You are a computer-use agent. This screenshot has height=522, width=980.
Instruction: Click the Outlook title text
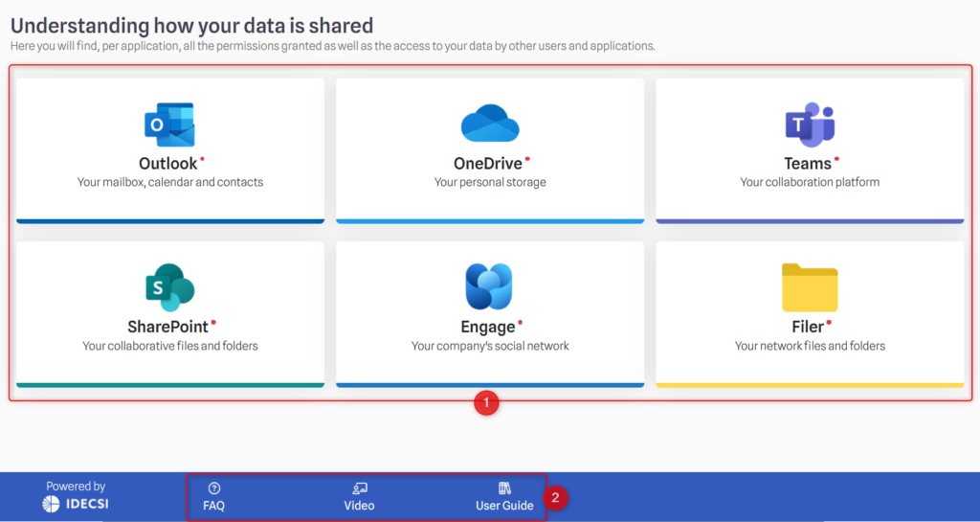(x=168, y=164)
